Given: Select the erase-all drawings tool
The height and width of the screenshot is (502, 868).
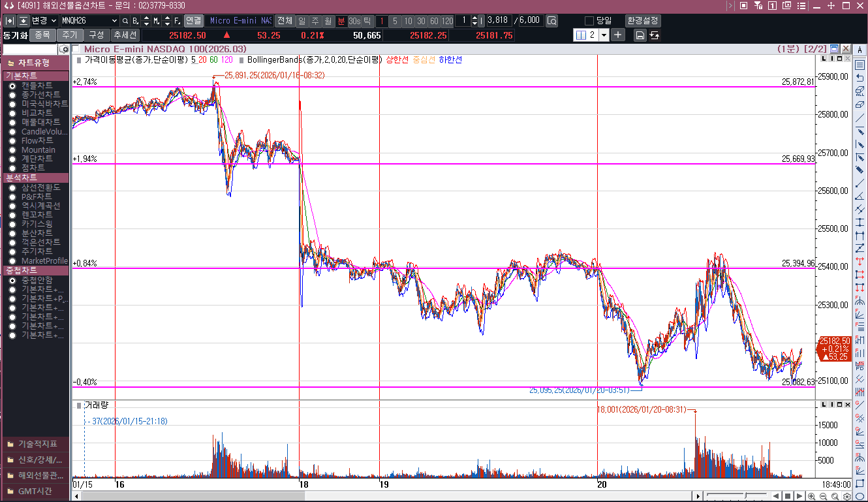Looking at the screenshot, I should coord(860,91).
